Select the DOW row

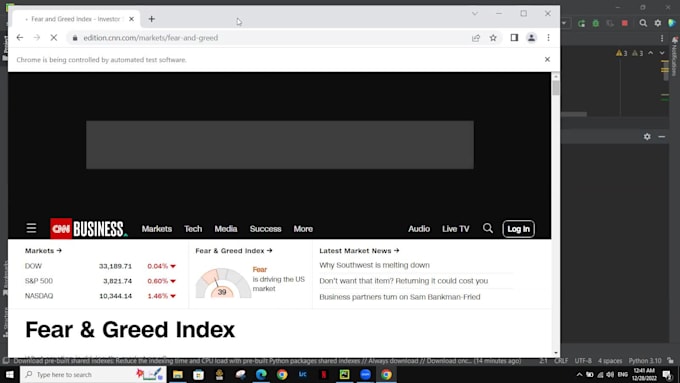click(100, 266)
